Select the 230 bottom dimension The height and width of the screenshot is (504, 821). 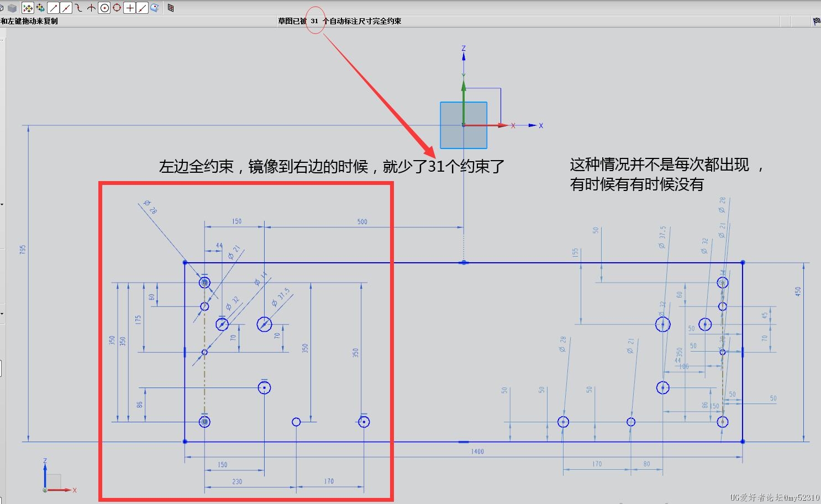point(237,481)
